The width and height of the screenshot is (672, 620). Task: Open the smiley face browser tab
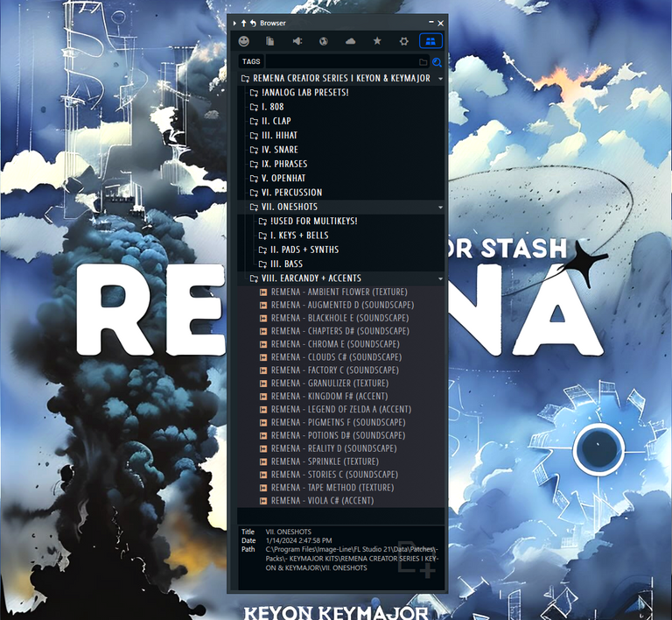[x=244, y=41]
